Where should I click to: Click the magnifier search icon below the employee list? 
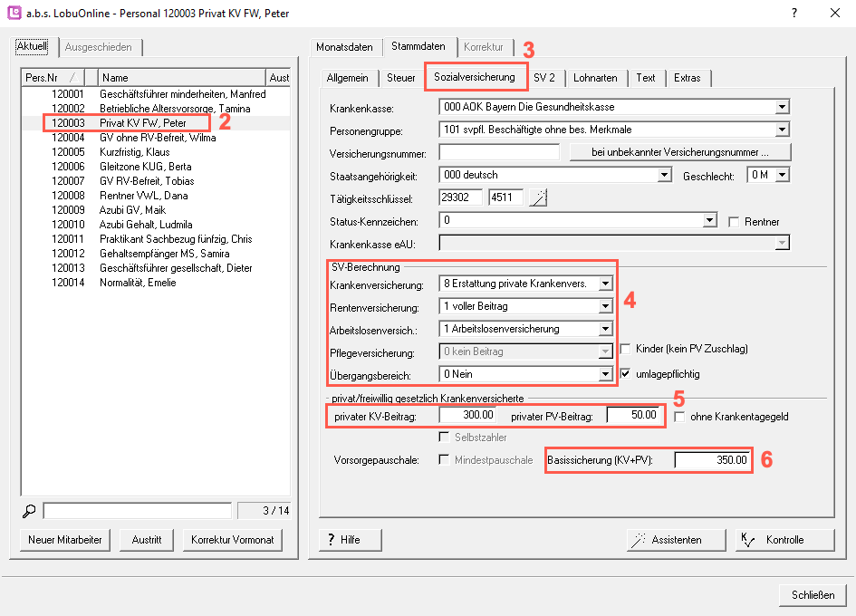(x=29, y=511)
